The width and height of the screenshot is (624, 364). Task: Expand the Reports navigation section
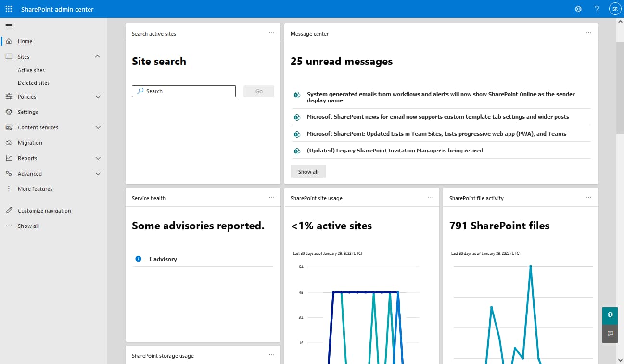(98, 158)
